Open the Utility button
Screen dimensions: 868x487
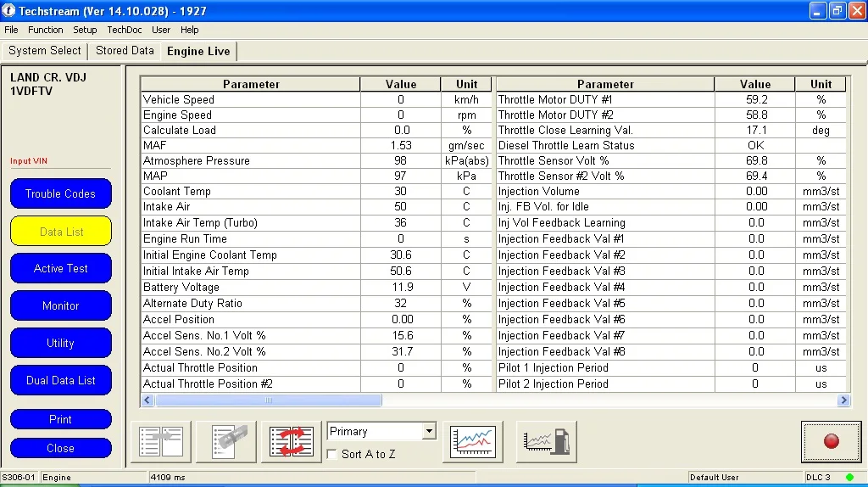pyautogui.click(x=61, y=343)
